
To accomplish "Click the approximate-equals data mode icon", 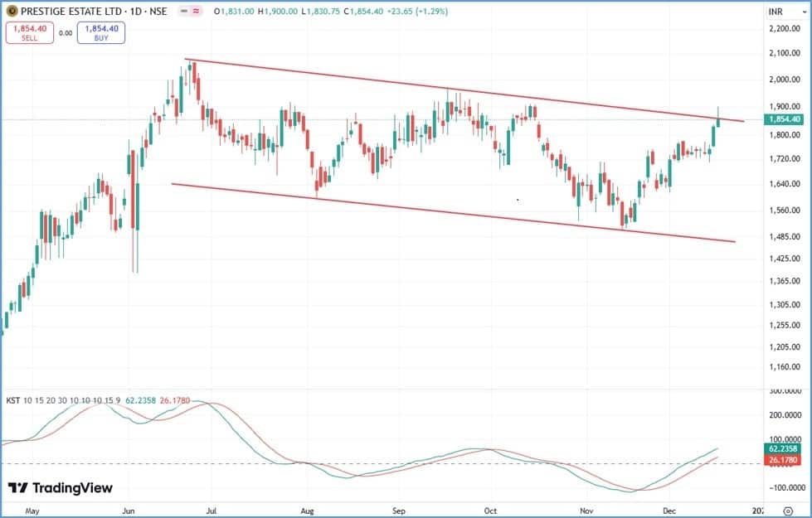I will click(195, 12).
